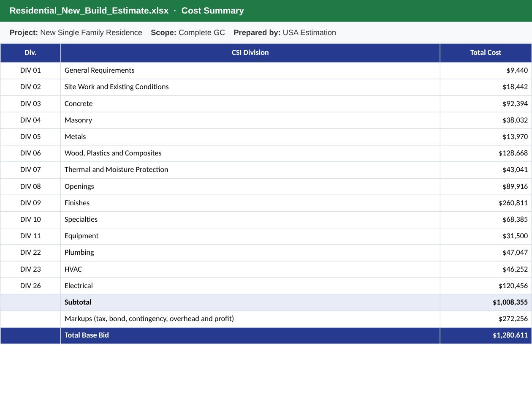Select the $31,500 cost cell
Image resolution: width=532 pixels, height=414 pixels.
click(x=486, y=236)
